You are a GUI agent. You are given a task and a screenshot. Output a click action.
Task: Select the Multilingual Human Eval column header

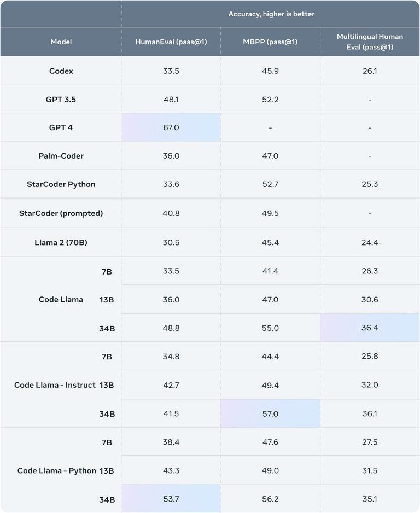click(x=370, y=42)
